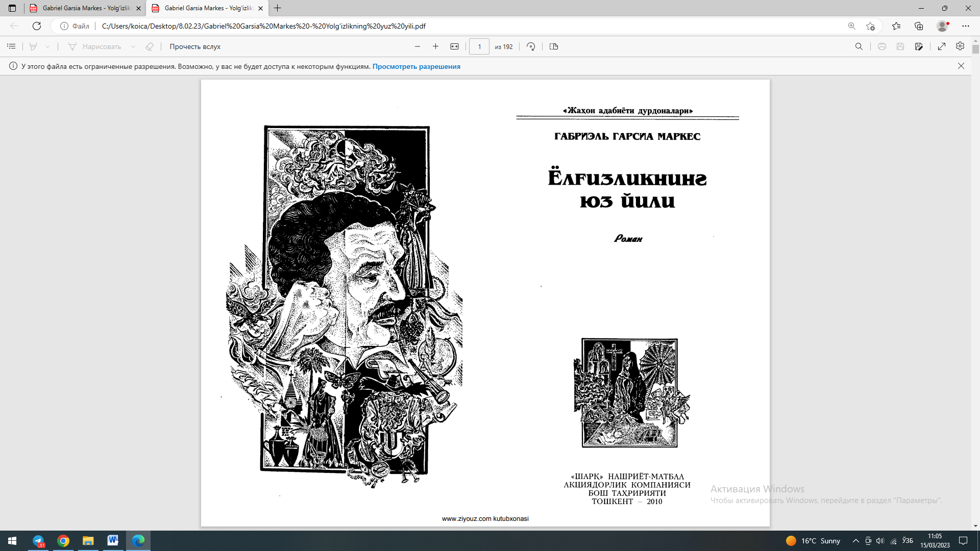Image resolution: width=980 pixels, height=551 pixels.
Task: Open the weather widget 16°C Sunny
Action: point(813,541)
